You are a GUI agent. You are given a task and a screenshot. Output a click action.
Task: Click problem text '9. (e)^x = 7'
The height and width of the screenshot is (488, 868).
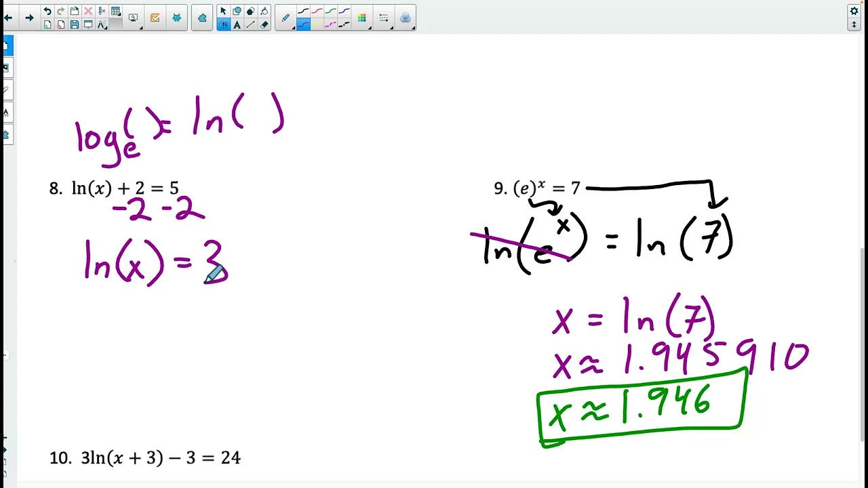pyautogui.click(x=537, y=188)
